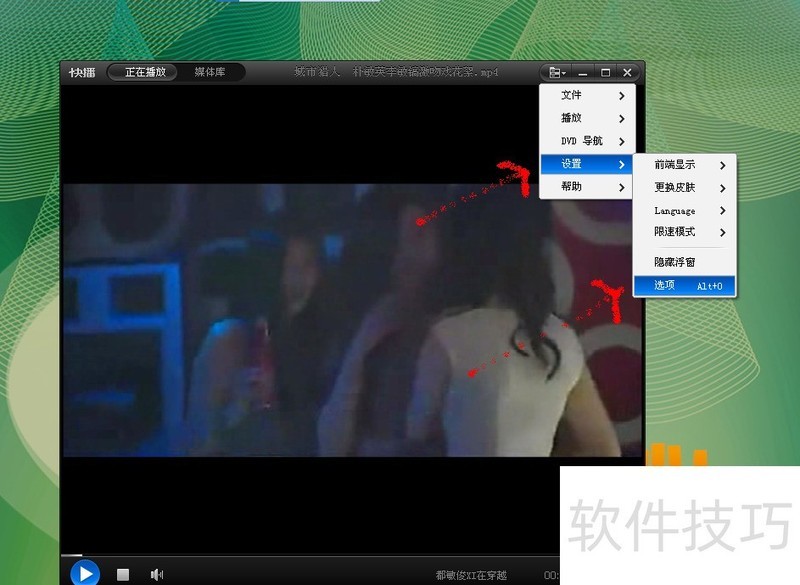800x585 pixels.
Task: Click the blue Play button
Action: tap(85, 573)
